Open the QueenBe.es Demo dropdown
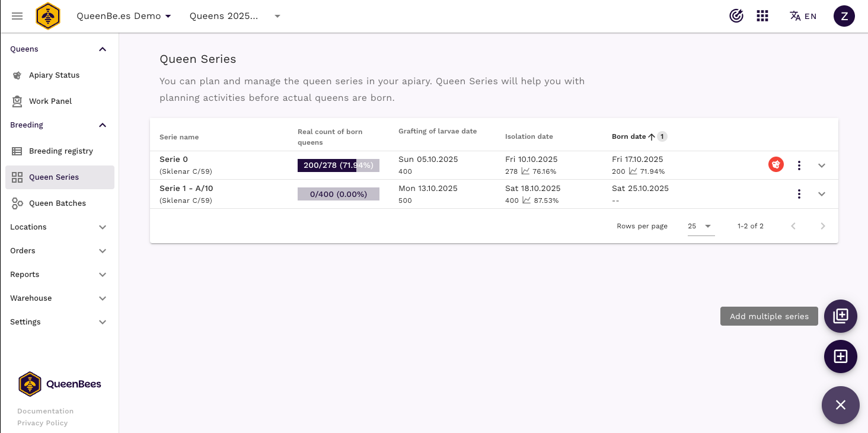 tap(124, 16)
